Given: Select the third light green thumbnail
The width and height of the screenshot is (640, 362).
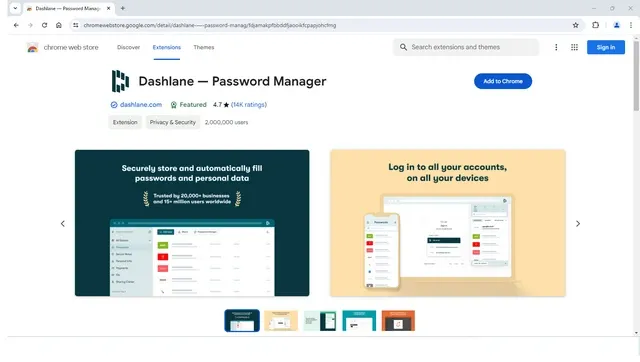Looking at the screenshot, I should tap(320, 321).
